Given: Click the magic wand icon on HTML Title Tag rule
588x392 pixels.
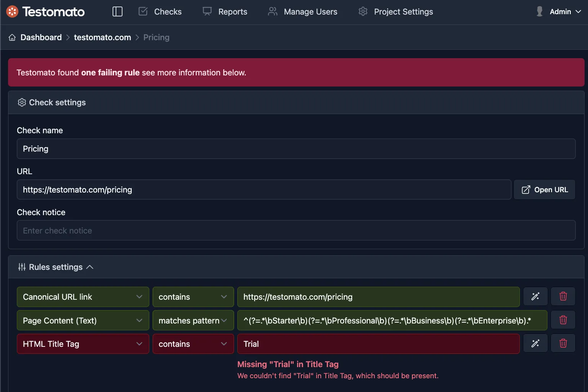Looking at the screenshot, I should 535,343.
